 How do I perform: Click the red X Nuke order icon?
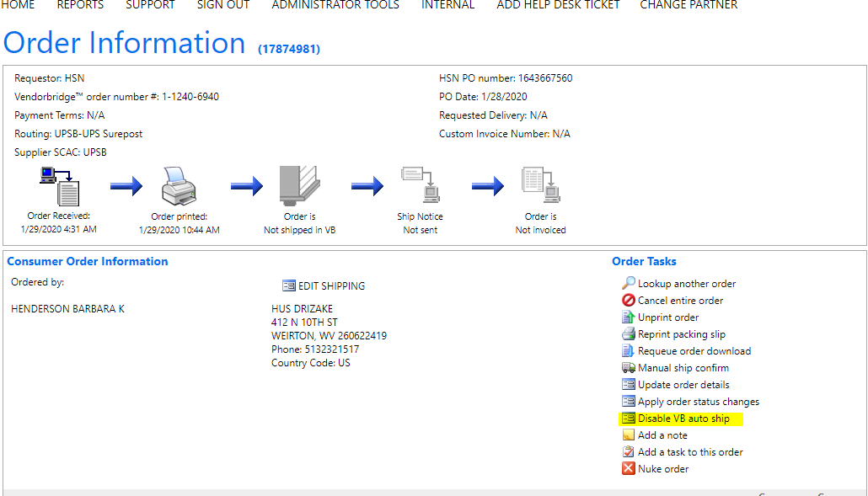pos(629,468)
